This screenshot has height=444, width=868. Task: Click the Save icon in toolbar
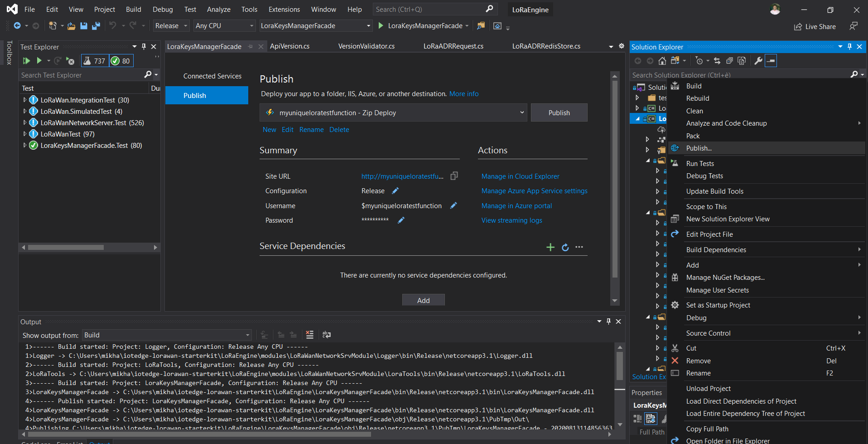click(x=83, y=26)
